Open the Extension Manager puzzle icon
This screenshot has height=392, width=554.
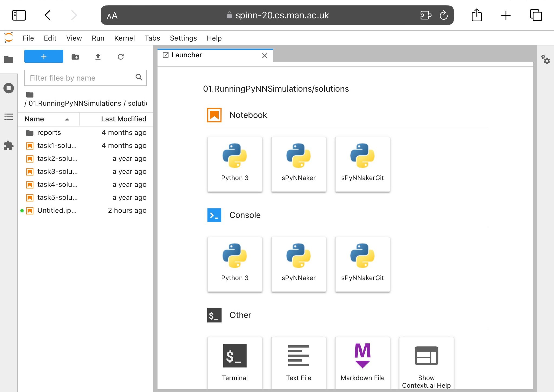point(9,145)
